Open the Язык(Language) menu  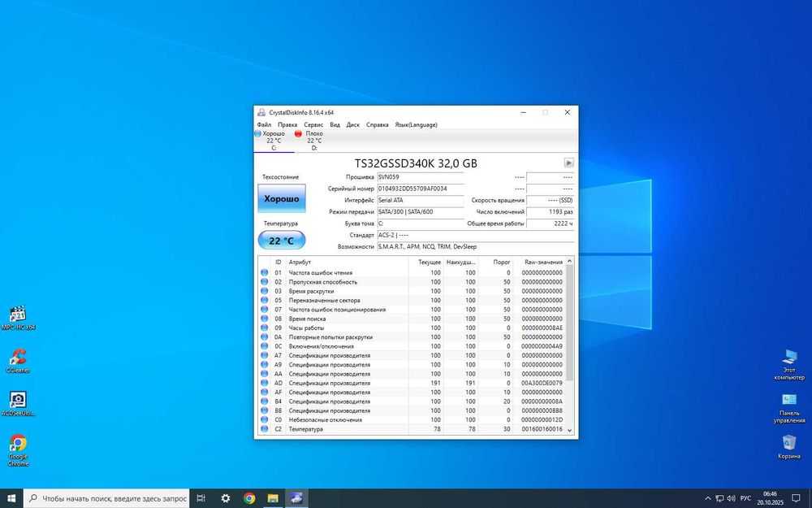pyautogui.click(x=416, y=124)
